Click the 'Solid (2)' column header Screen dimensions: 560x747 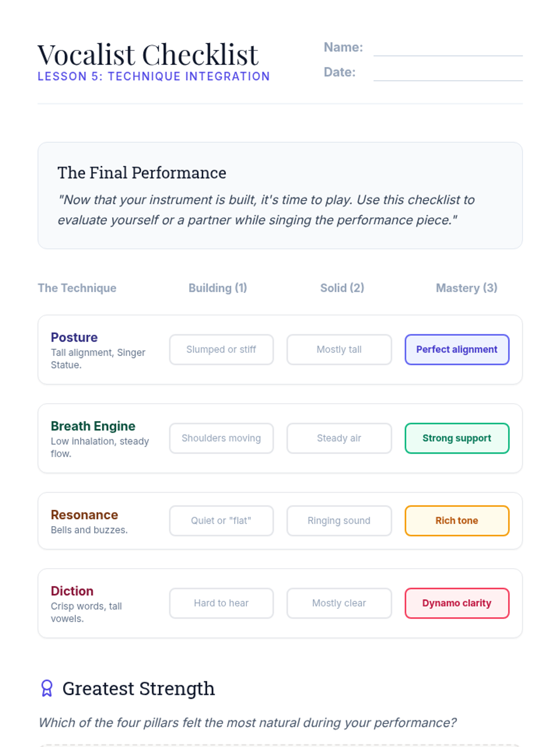(342, 288)
